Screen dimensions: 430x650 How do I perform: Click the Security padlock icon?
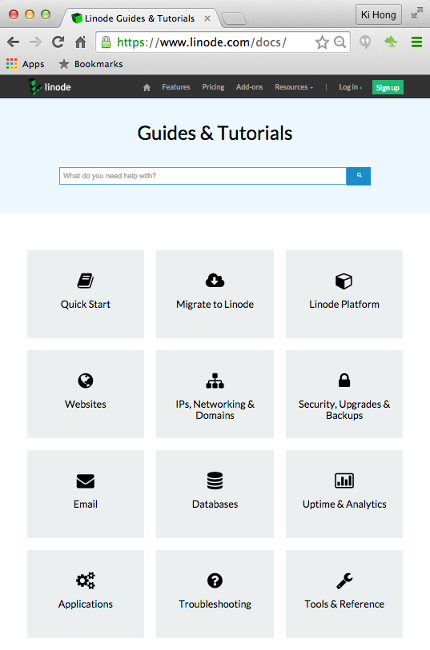pyautogui.click(x=344, y=380)
